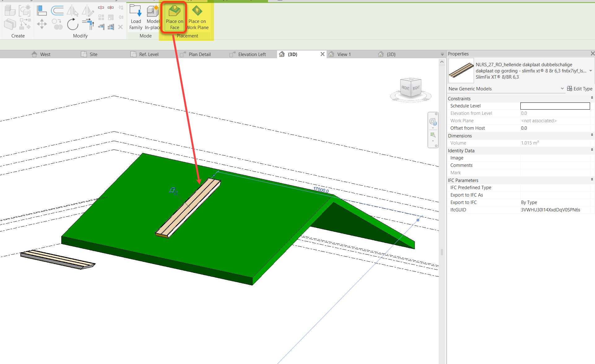The image size is (595, 364).
Task: Select the Align tool in the Modify panel
Action: tap(42, 10)
